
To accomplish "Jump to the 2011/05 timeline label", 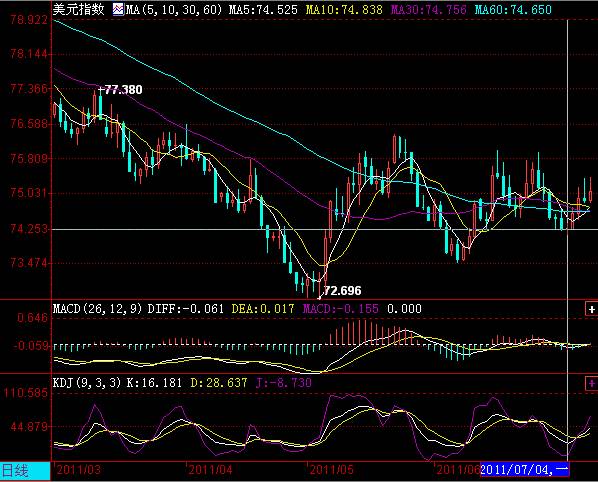I will point(331,470).
